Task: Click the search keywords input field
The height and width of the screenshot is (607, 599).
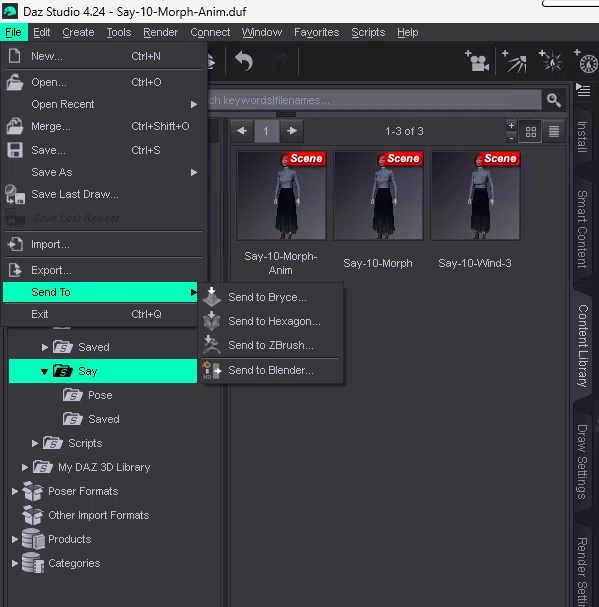Action: coord(374,100)
